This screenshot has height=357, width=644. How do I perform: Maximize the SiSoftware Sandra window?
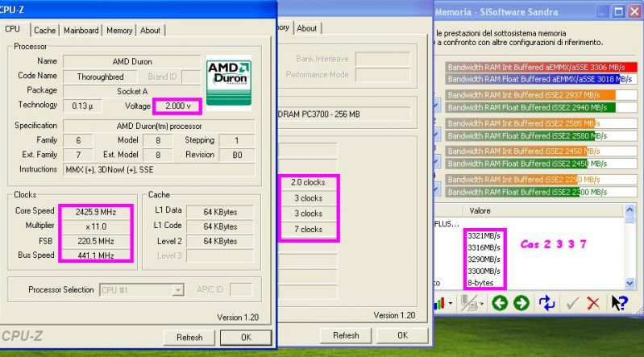(x=618, y=11)
